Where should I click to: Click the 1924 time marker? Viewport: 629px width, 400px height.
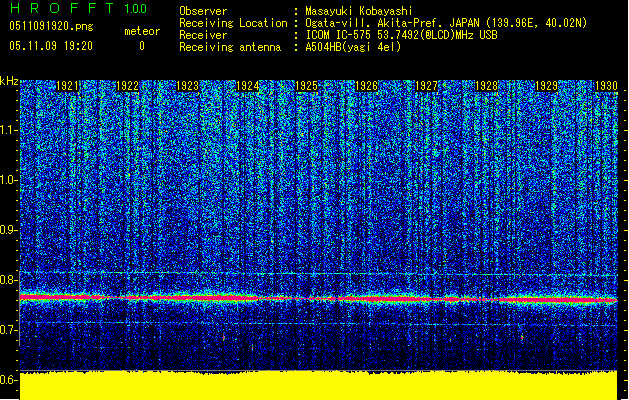point(248,86)
